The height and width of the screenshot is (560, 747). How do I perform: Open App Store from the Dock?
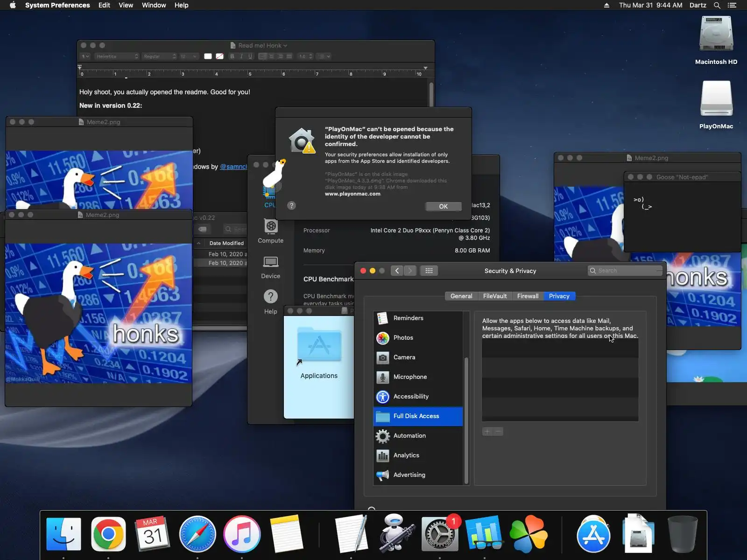pyautogui.click(x=593, y=534)
